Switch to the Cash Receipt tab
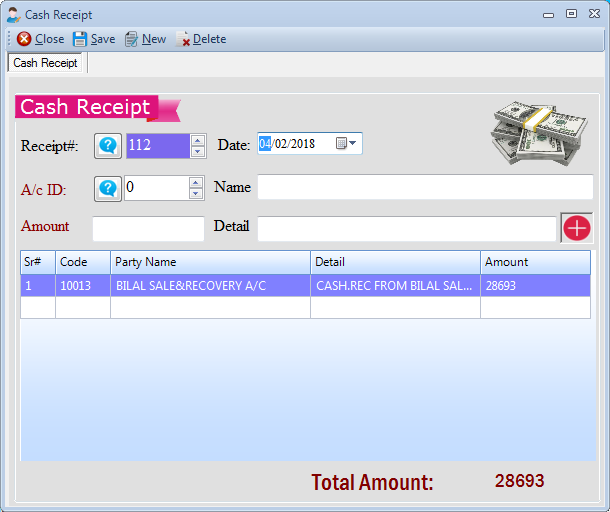Viewport: 610px width, 512px height. (x=46, y=63)
